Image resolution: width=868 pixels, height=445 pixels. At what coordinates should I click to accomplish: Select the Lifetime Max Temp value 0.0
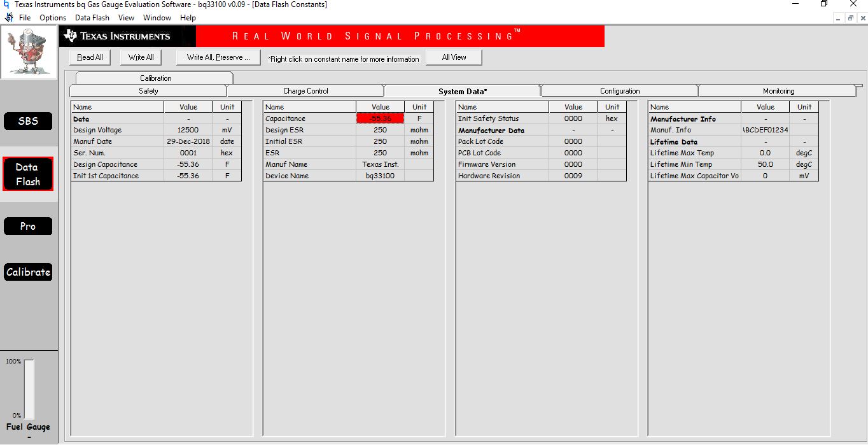[x=765, y=153]
